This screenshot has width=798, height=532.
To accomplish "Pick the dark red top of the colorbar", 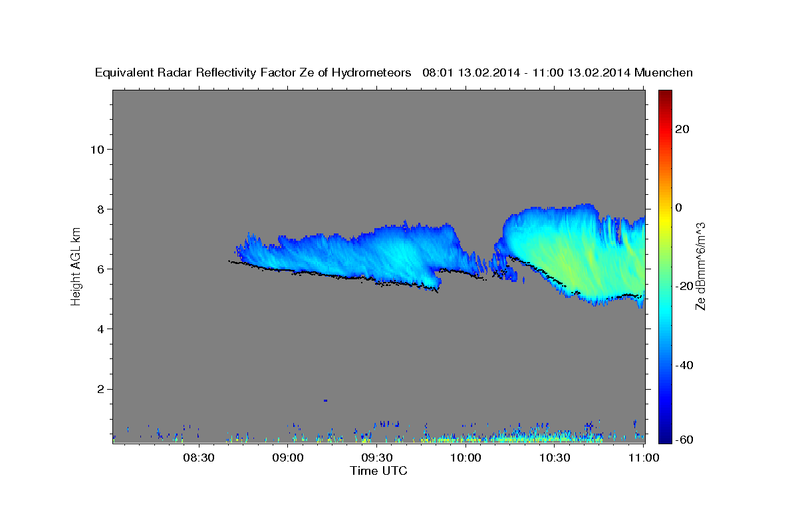I will coord(664,94).
